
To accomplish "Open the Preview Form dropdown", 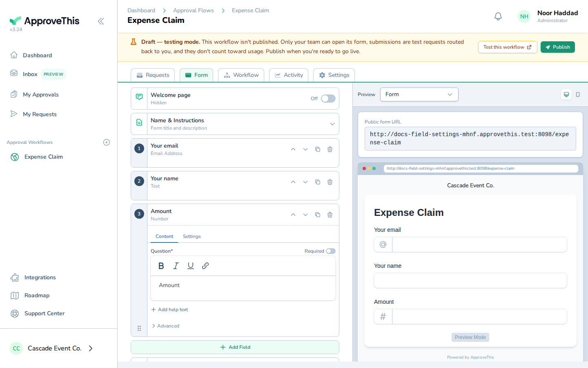I will pos(419,94).
